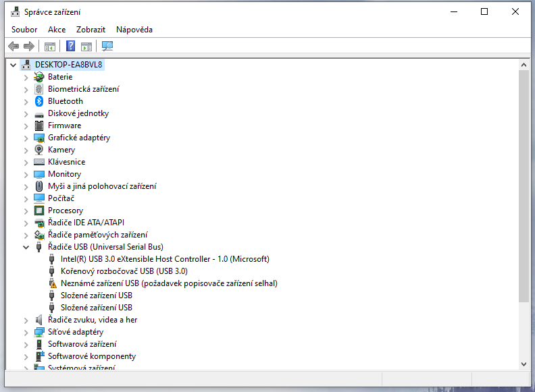535x392 pixels.
Task: Click the webcam icon next to Kamery
Action: point(39,150)
